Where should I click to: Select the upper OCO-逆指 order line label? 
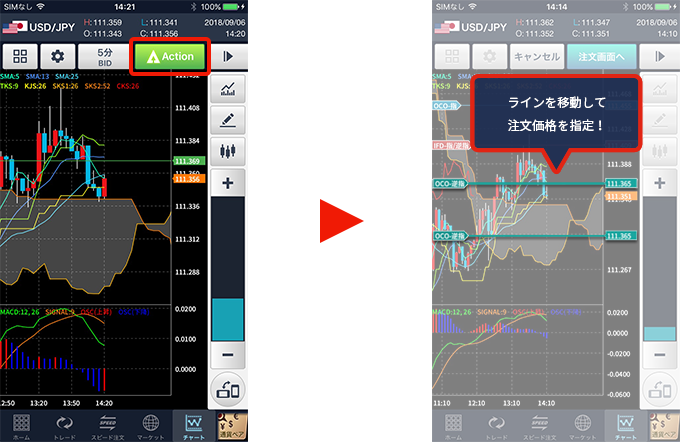click(450, 184)
